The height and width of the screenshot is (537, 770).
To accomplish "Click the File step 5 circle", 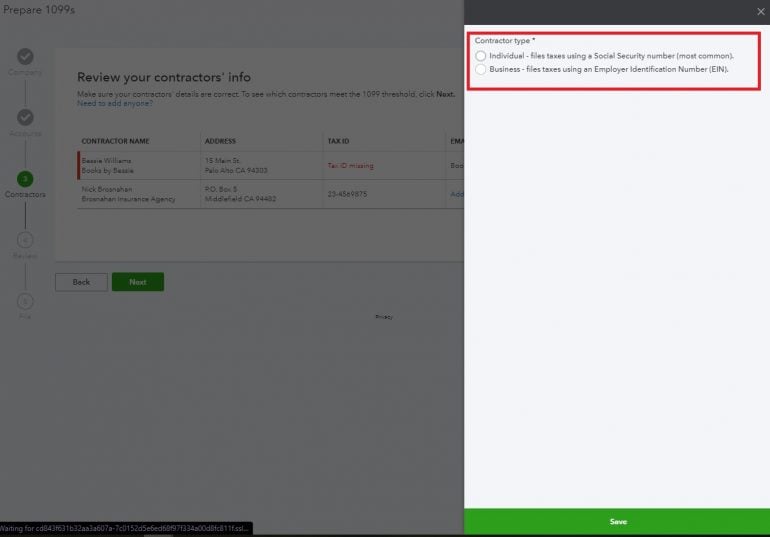I will pyautogui.click(x=25, y=301).
